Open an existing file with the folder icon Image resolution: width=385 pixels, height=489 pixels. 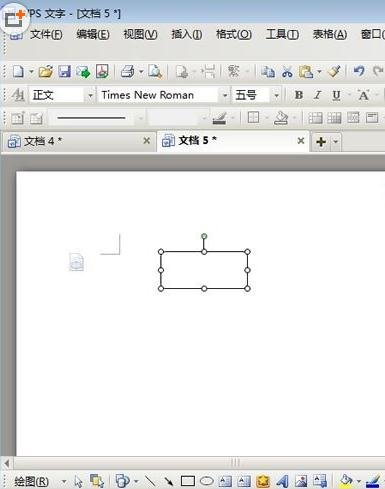point(45,71)
